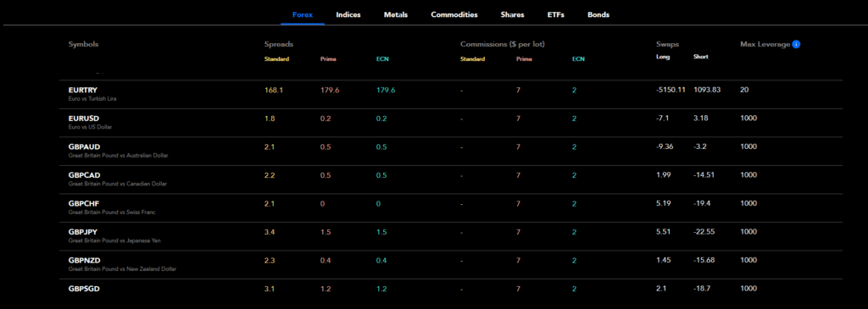Select the EURTRY symbol
Viewport: 868px width, 309px height.
[x=83, y=90]
